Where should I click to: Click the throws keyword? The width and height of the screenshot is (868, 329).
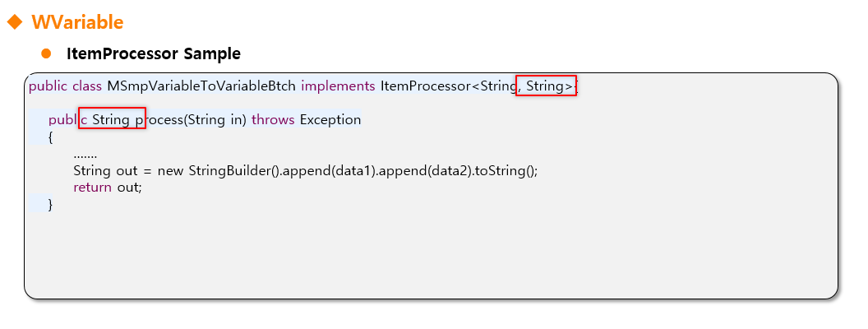(x=273, y=120)
